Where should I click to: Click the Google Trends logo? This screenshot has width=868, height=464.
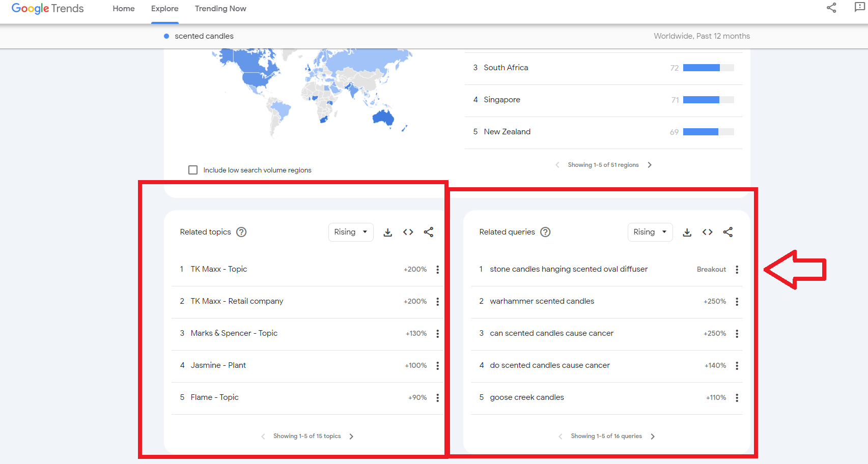click(47, 9)
